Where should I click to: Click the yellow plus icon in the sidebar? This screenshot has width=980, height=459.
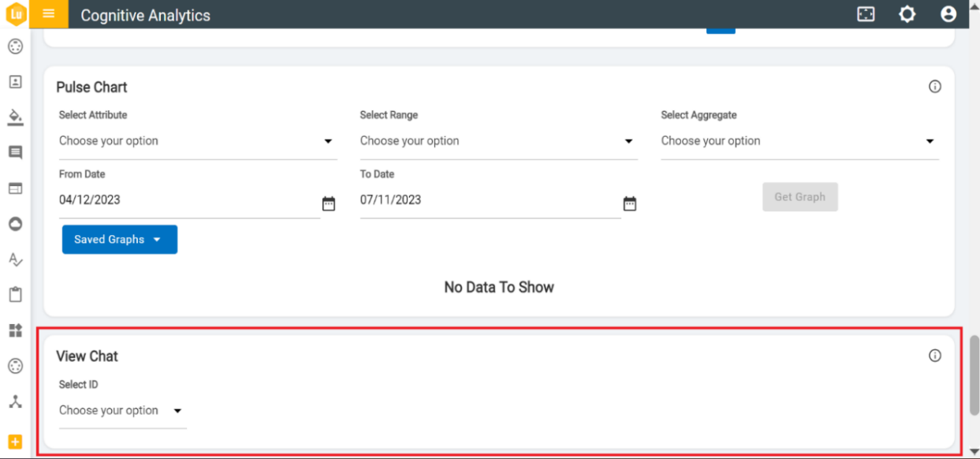15,442
